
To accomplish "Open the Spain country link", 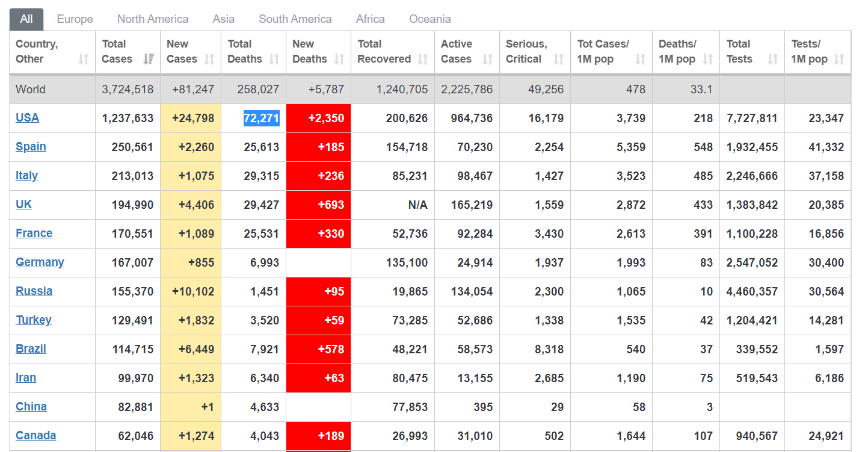I will pyautogui.click(x=31, y=146).
